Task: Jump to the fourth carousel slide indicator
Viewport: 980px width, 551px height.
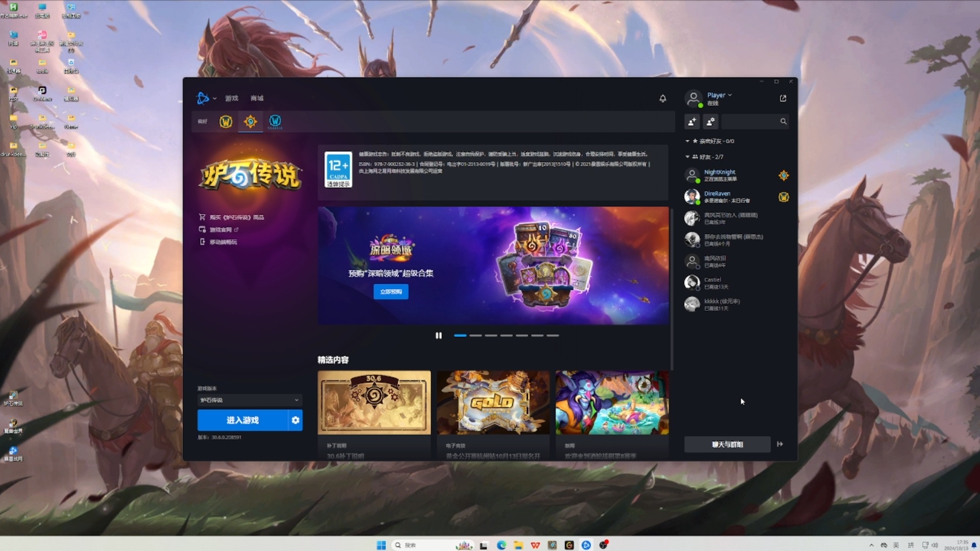Action: (506, 335)
